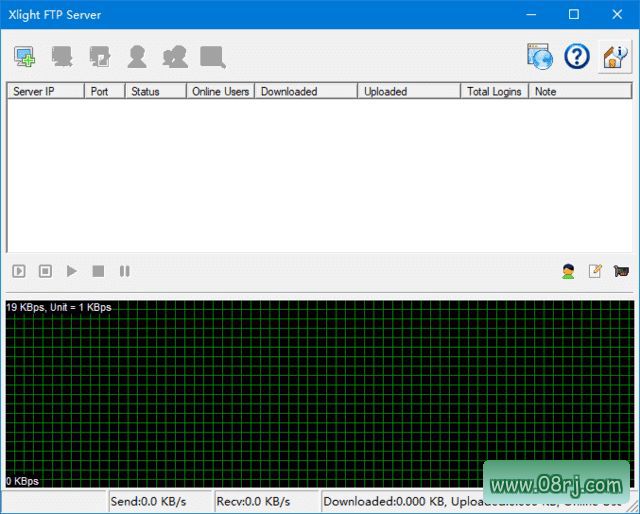Click the Downloaded:0.000 KB status text
640x514 pixels.
[383, 501]
